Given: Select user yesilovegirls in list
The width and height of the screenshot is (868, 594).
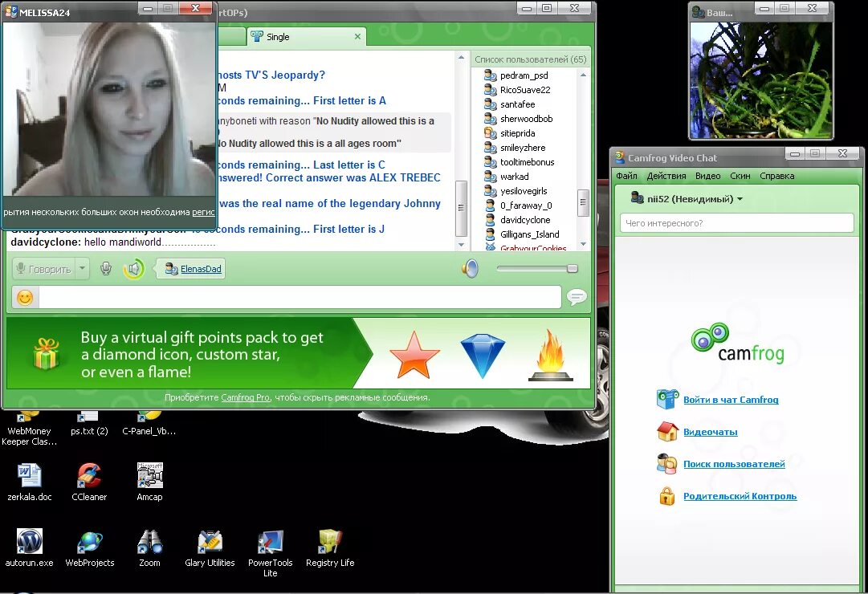Looking at the screenshot, I should (524, 190).
